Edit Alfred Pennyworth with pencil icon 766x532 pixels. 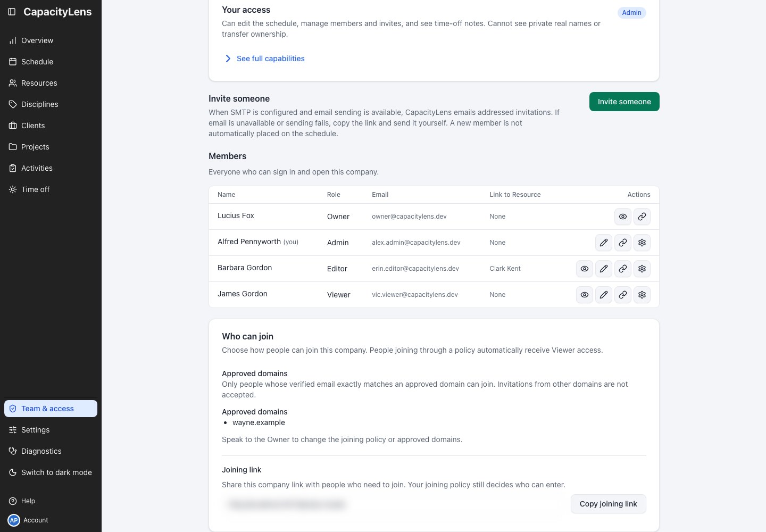(x=604, y=243)
